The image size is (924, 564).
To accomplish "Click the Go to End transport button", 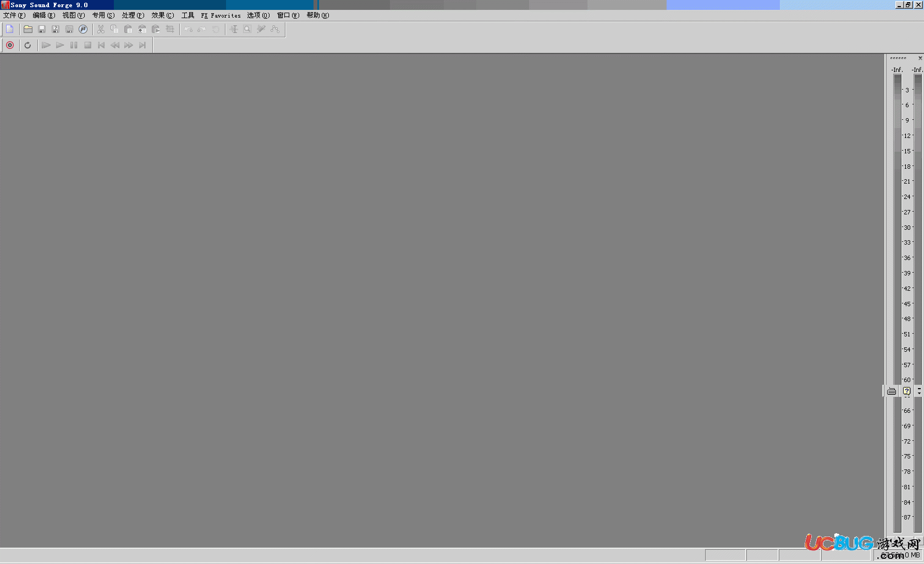I will (x=142, y=45).
